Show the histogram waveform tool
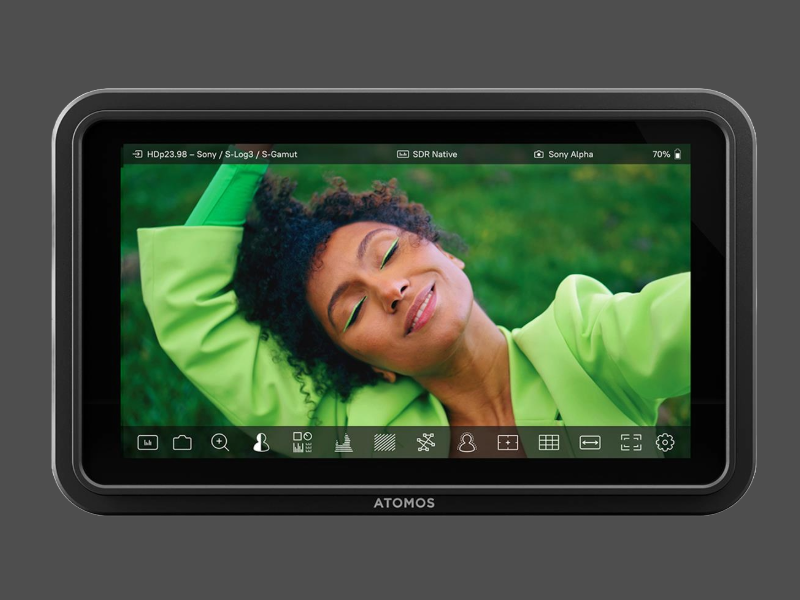Image resolution: width=800 pixels, height=600 pixels. pyautogui.click(x=343, y=442)
